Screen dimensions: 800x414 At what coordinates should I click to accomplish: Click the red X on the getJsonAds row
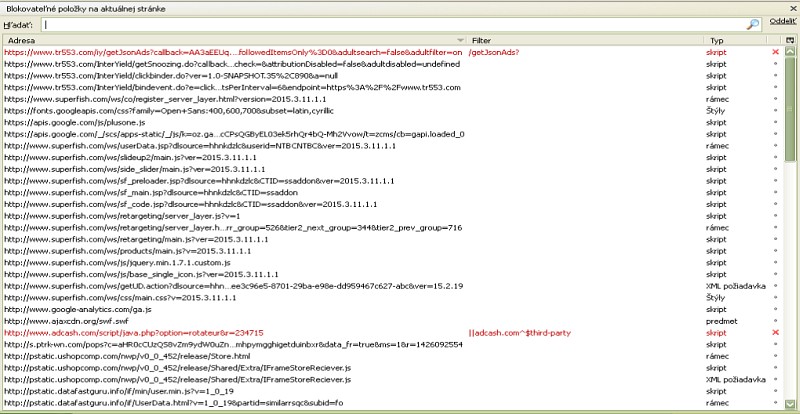pos(775,52)
